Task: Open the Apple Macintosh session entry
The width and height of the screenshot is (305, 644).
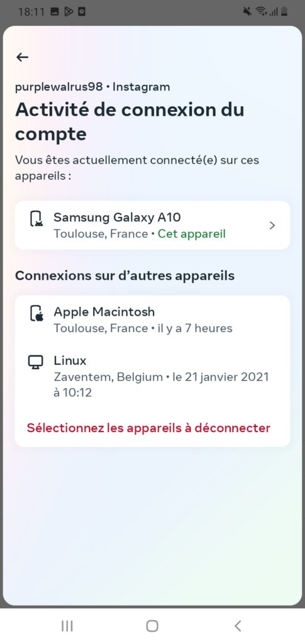Action: click(152, 319)
